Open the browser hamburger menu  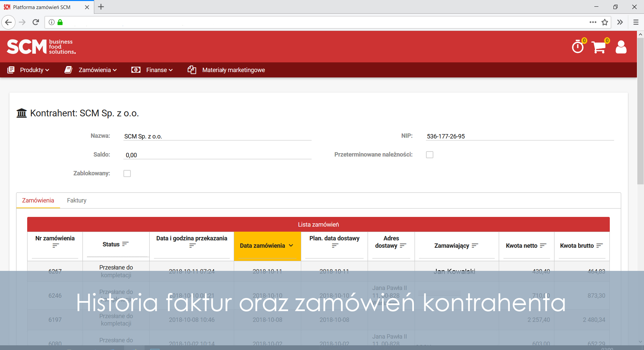pyautogui.click(x=636, y=22)
